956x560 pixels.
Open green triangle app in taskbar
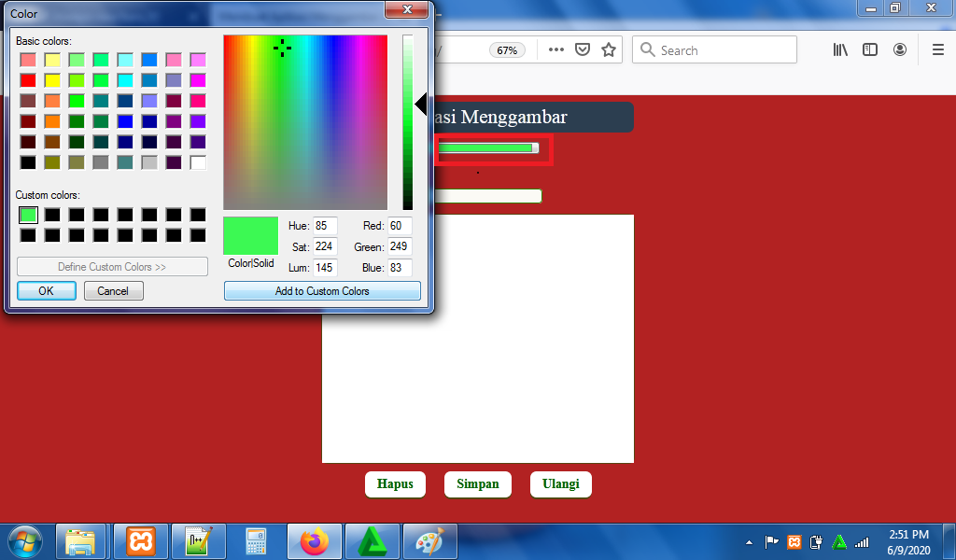(372, 541)
